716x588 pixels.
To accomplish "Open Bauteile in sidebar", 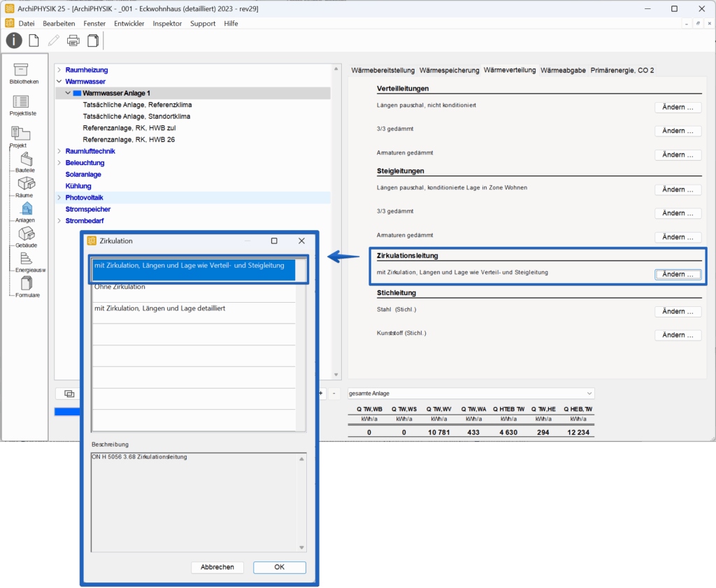I will tap(25, 162).
